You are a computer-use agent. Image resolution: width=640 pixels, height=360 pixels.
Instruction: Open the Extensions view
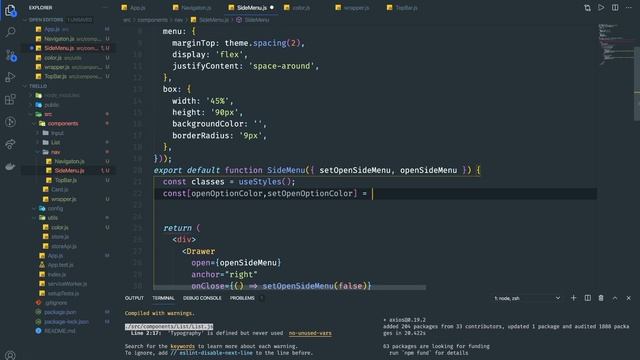(x=10, y=99)
